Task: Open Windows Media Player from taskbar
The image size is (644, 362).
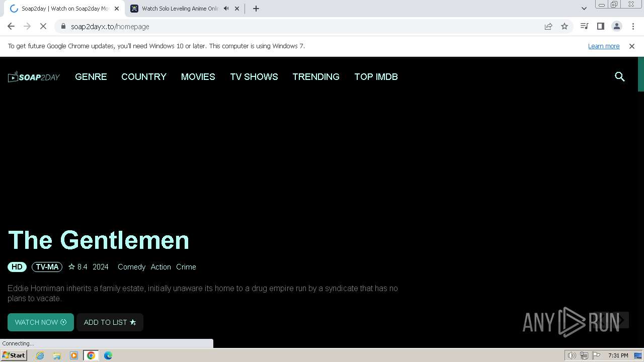Action: [x=74, y=355]
